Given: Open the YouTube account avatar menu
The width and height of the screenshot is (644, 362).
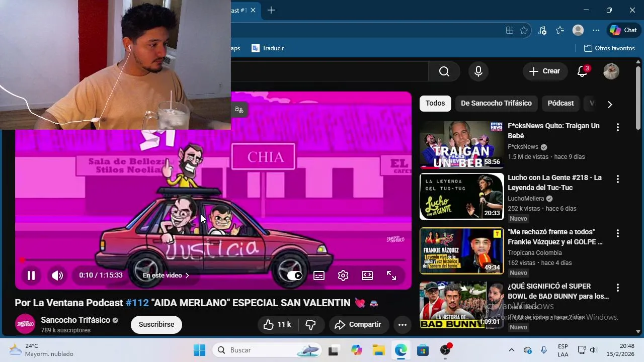Looking at the screenshot, I should point(611,71).
